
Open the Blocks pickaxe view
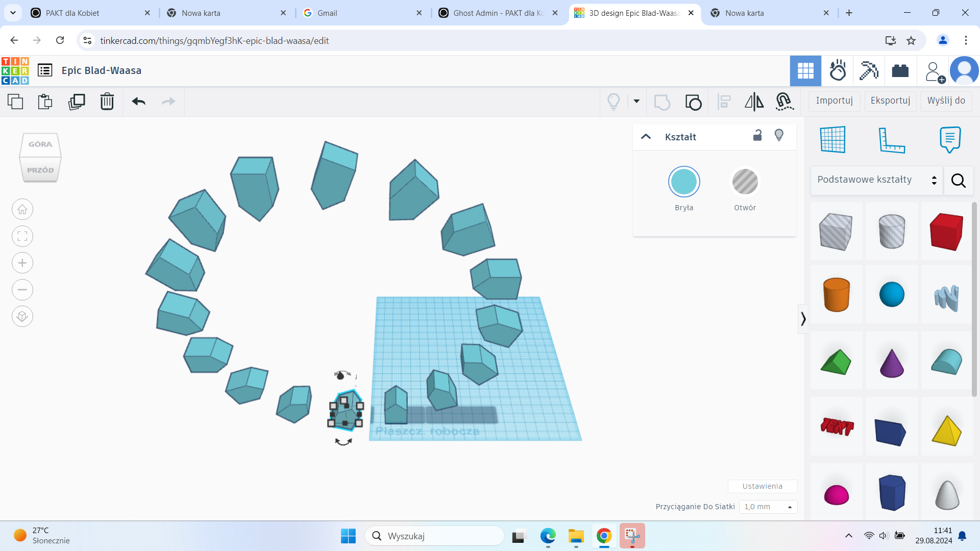pyautogui.click(x=869, y=71)
